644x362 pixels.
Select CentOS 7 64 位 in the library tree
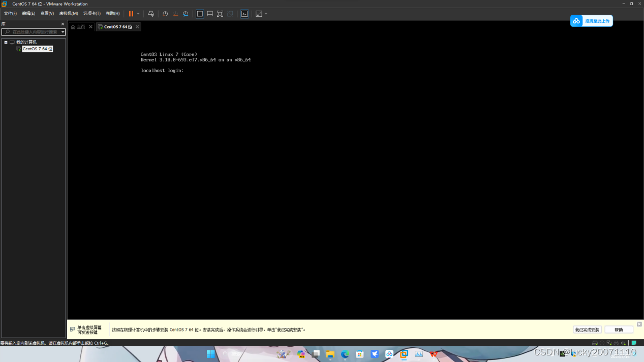tap(37, 49)
